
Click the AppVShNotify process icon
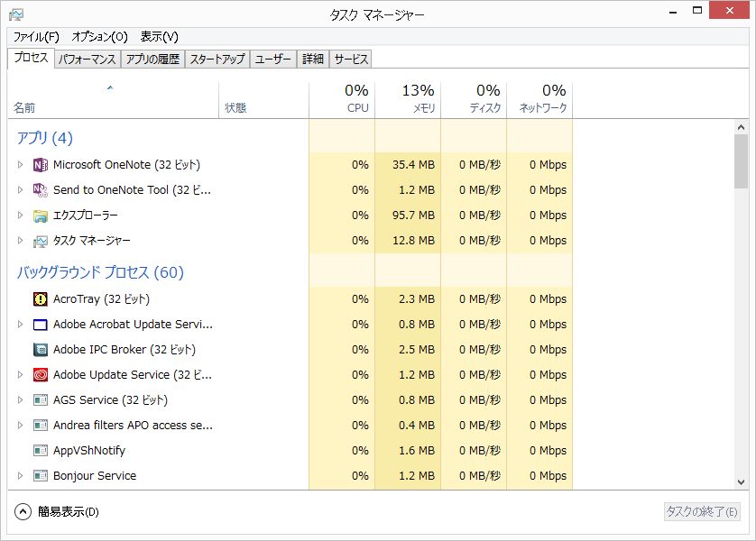tap(41, 451)
